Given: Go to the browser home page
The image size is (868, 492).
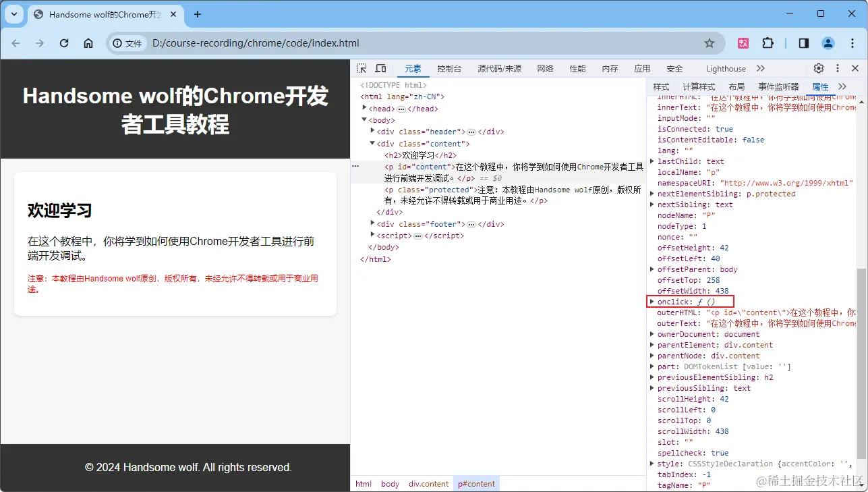Looking at the screenshot, I should point(88,43).
